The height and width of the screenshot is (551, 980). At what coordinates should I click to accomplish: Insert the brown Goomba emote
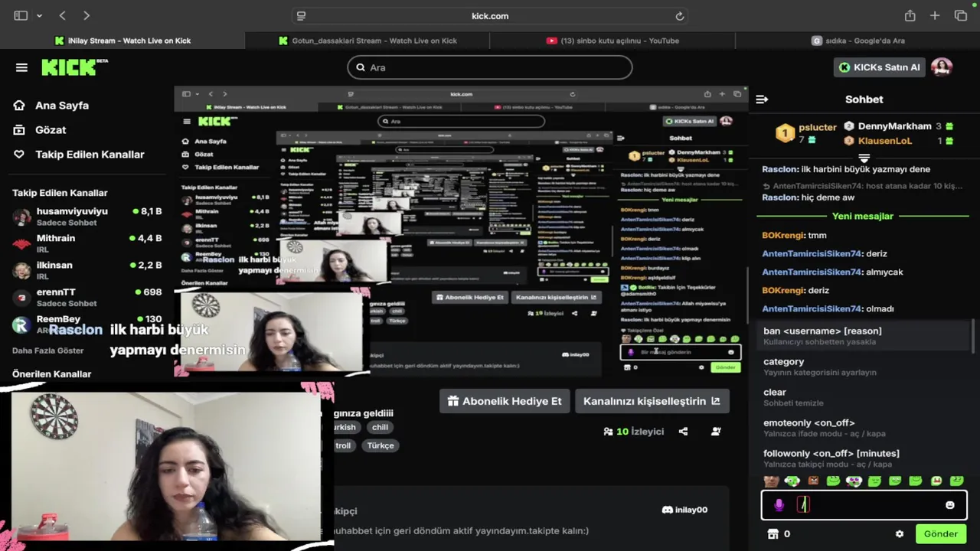point(813,481)
